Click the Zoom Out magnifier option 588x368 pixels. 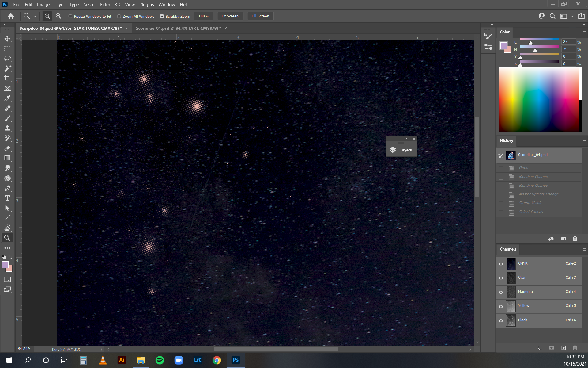point(58,16)
